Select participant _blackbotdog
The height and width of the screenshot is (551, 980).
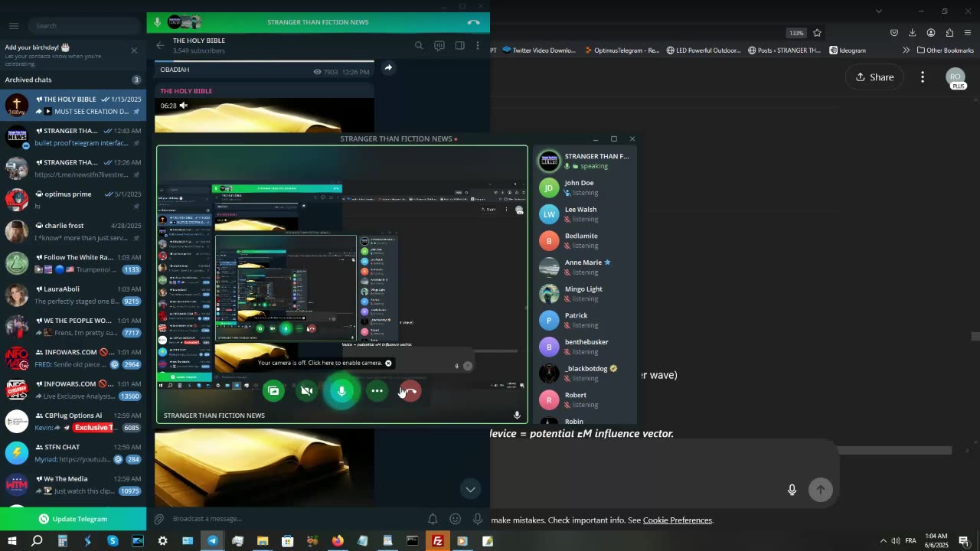pos(586,373)
